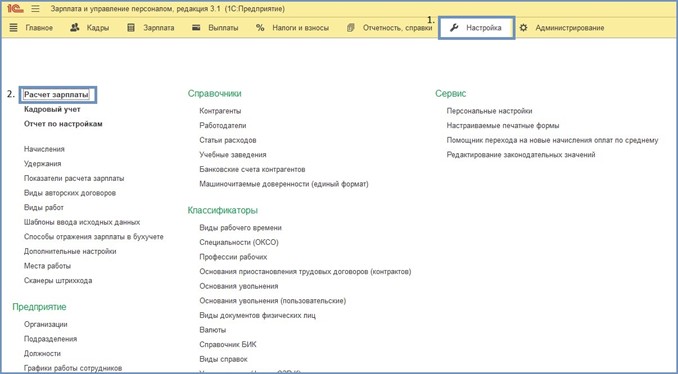Open Подразделения under Предприятие
The height and width of the screenshot is (374, 678).
[50, 339]
